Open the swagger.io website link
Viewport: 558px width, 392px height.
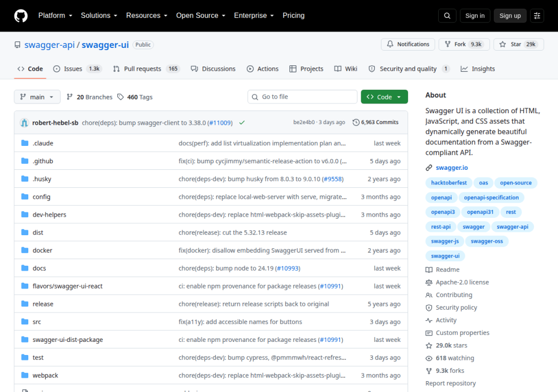click(452, 168)
